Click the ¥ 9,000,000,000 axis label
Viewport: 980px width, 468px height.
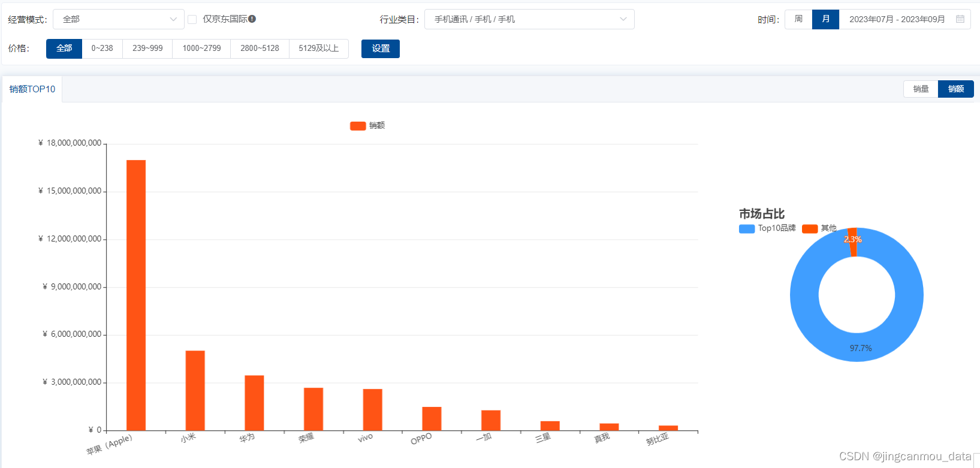click(71, 287)
